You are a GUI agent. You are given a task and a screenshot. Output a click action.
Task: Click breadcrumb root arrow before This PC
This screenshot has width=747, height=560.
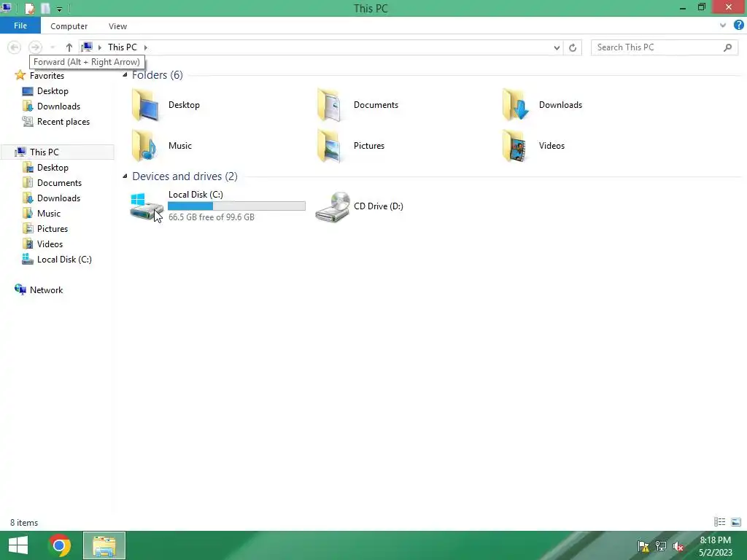coord(99,47)
